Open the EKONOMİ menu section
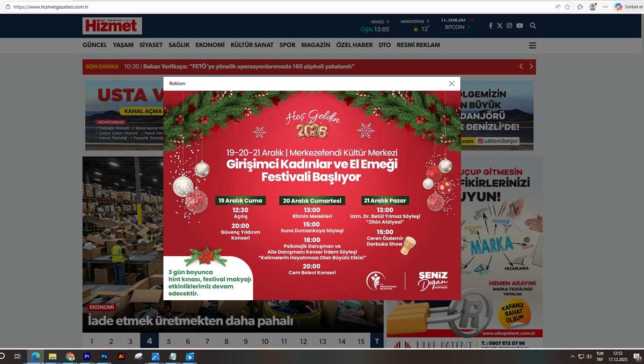This screenshot has height=364, width=644. [210, 45]
